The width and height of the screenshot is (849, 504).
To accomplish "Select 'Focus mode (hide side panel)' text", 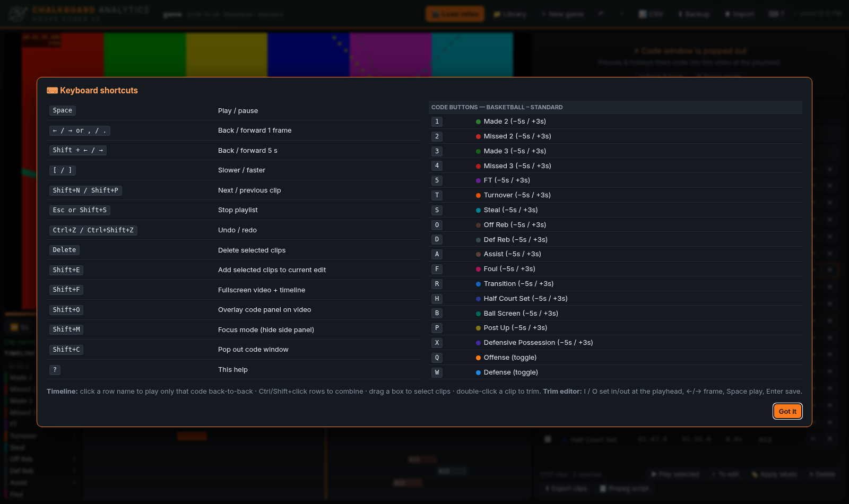I will tap(266, 330).
